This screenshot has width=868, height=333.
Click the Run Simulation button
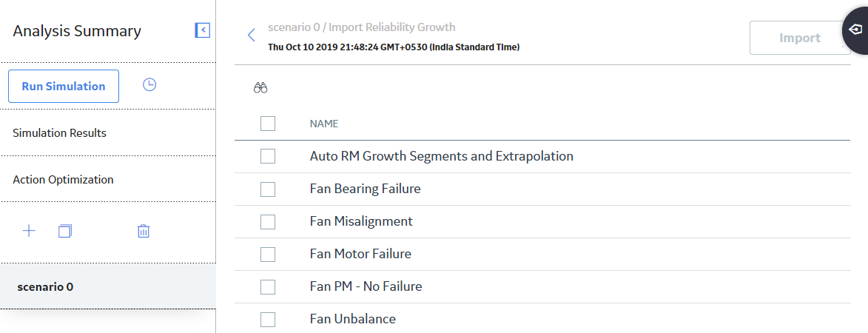tap(64, 87)
